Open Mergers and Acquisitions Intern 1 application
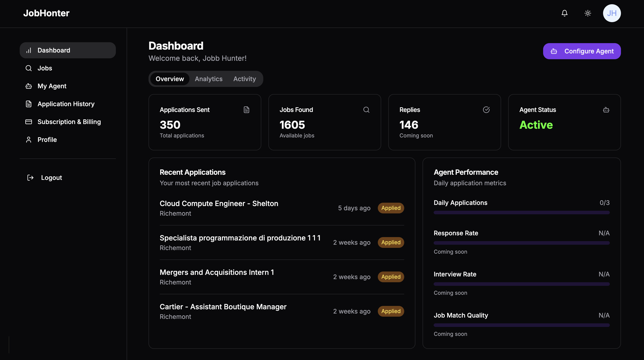Viewport: 644px width, 360px height. (x=217, y=272)
